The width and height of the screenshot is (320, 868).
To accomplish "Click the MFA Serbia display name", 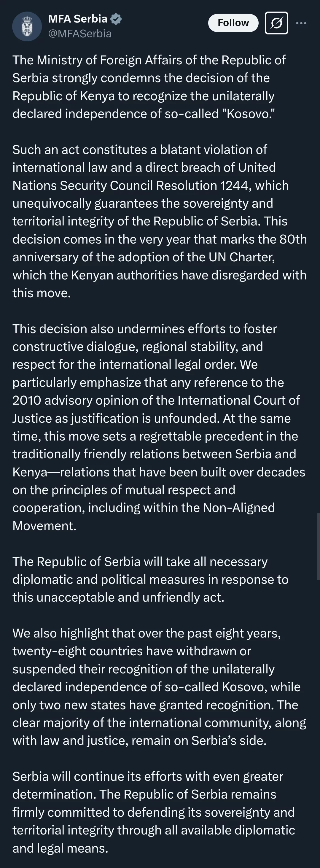I will pyautogui.click(x=78, y=19).
